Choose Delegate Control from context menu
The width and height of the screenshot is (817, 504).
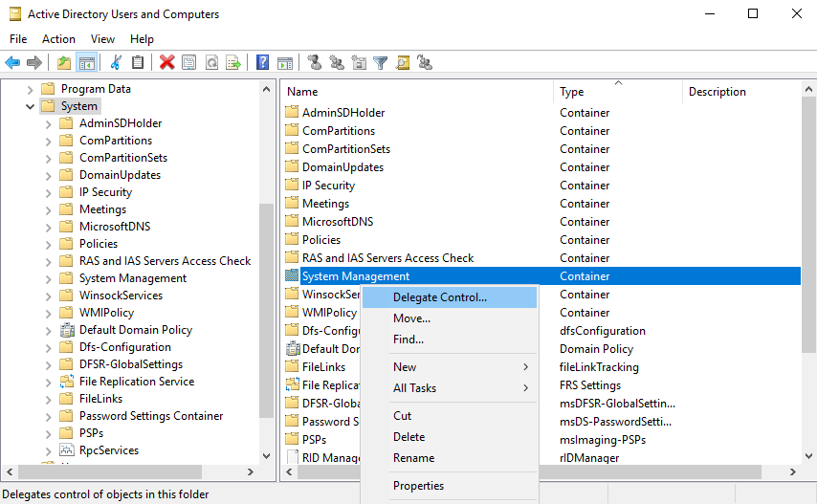pos(440,297)
